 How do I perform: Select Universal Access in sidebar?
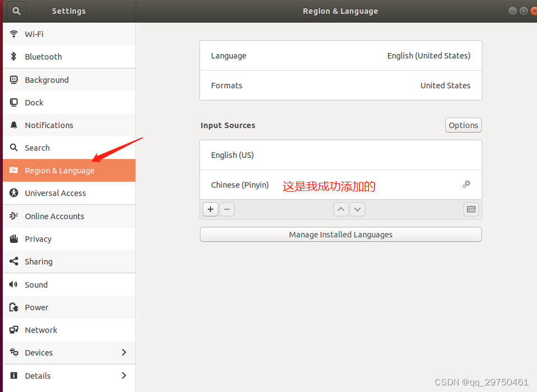coord(69,193)
